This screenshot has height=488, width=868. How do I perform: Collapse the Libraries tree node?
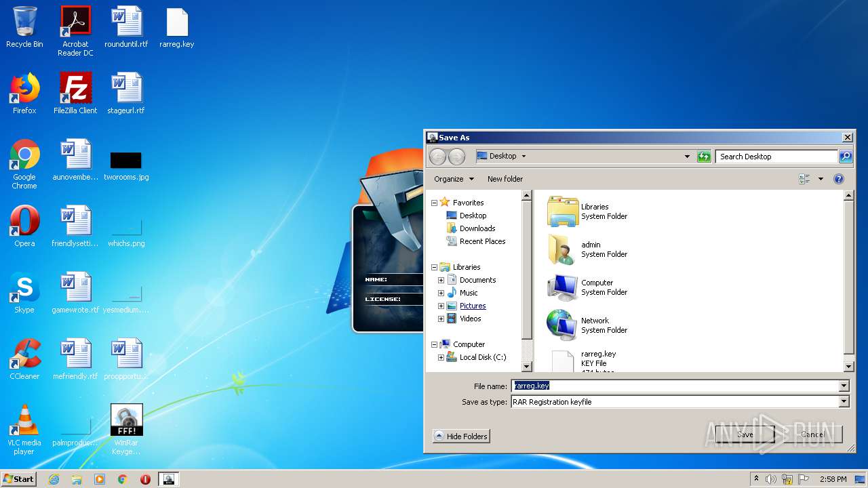[434, 267]
